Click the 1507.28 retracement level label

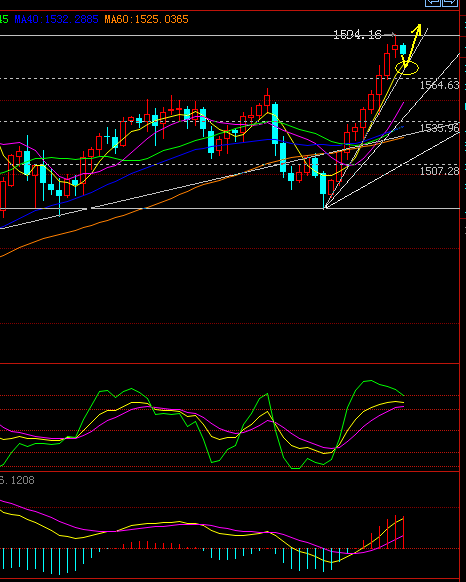pyautogui.click(x=440, y=171)
